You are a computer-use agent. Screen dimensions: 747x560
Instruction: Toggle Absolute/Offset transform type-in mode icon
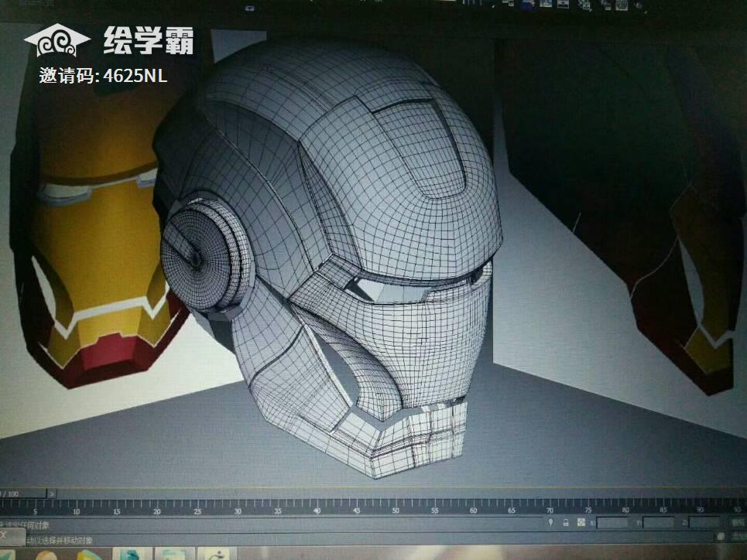coord(581,522)
